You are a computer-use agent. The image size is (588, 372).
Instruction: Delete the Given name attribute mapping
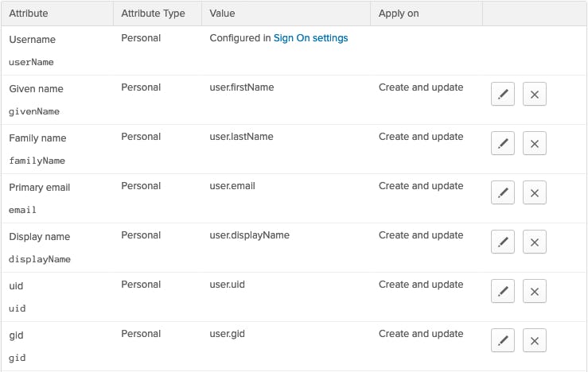[535, 95]
